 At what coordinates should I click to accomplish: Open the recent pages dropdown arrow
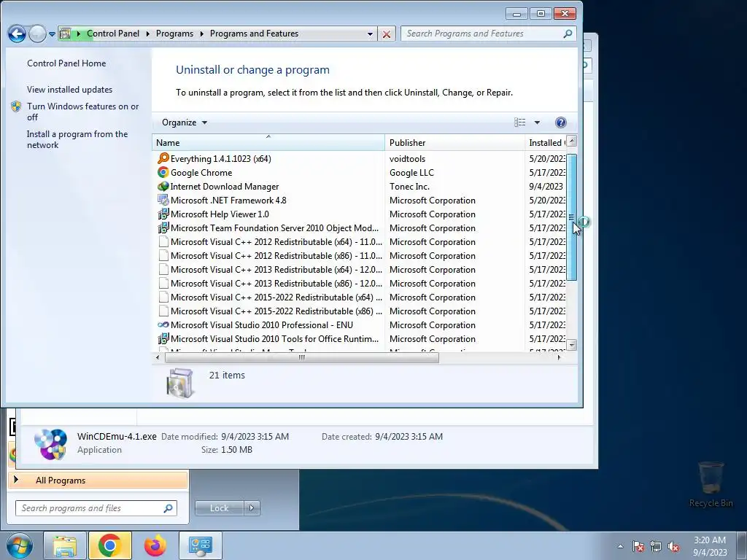coord(52,34)
